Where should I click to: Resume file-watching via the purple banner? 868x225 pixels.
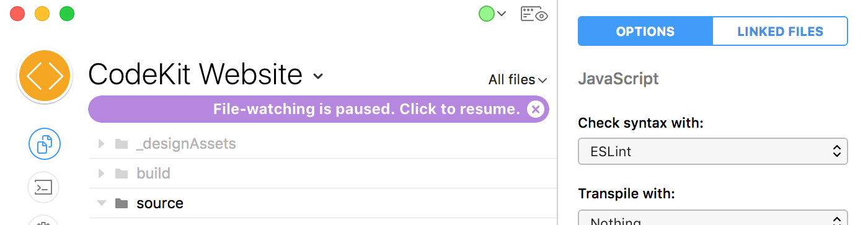coord(366,110)
